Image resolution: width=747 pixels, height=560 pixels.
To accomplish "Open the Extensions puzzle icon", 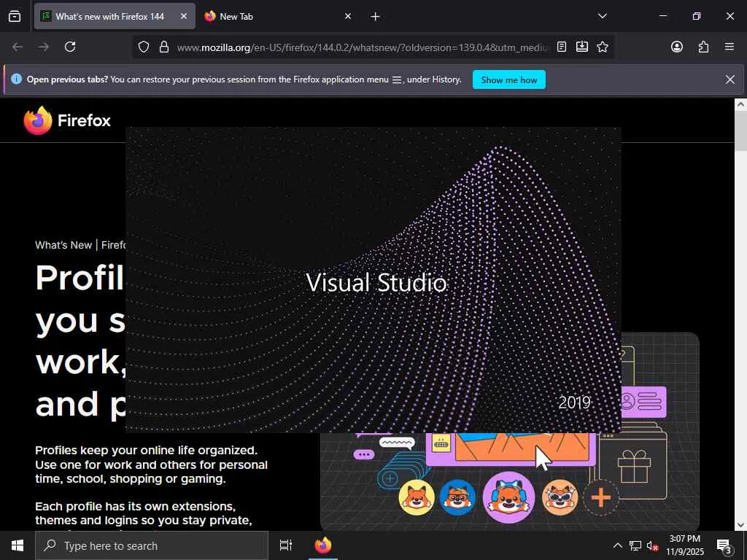I will (703, 47).
